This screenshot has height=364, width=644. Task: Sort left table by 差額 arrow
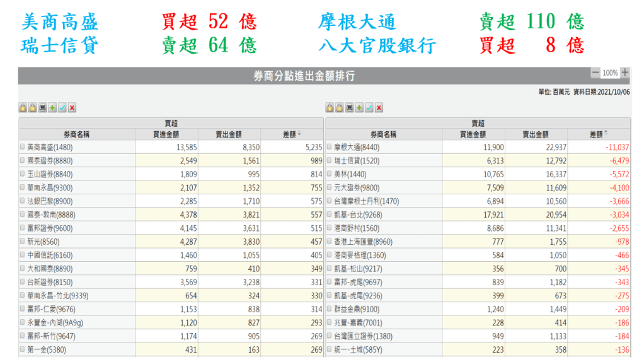pos(299,134)
